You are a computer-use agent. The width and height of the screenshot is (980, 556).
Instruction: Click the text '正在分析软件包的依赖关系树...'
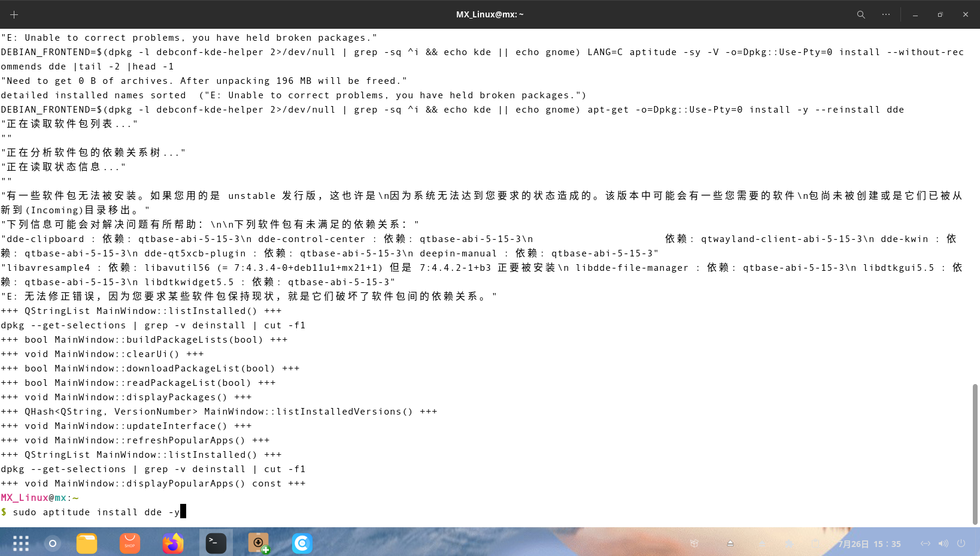click(x=93, y=153)
